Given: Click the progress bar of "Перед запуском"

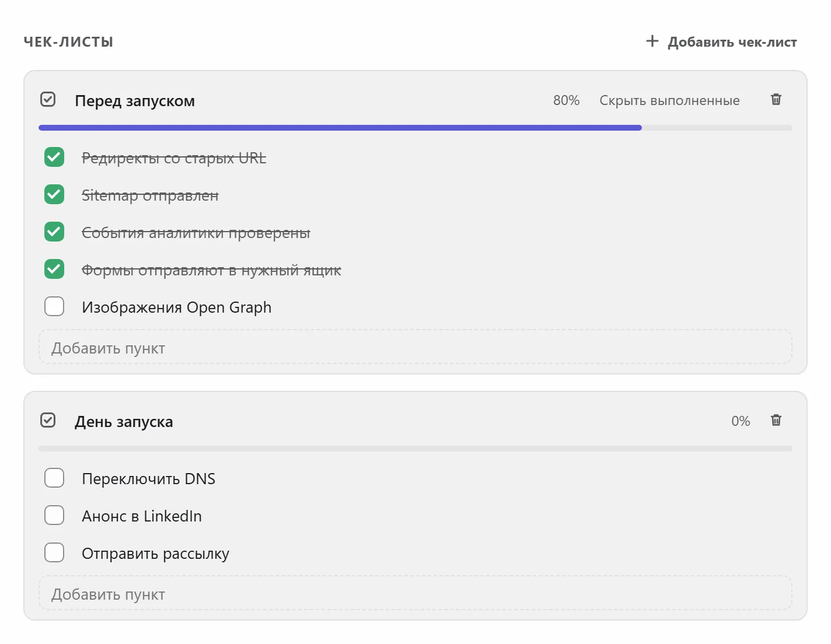Looking at the screenshot, I should tap(415, 128).
